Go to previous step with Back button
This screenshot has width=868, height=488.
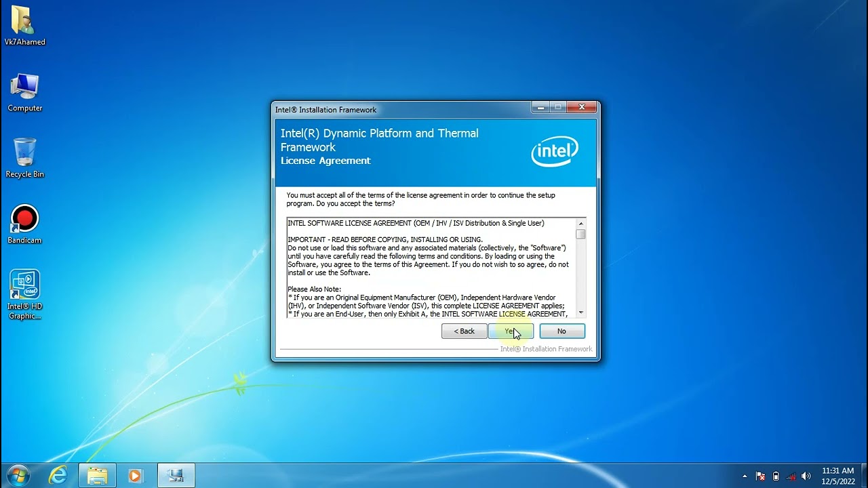(x=464, y=331)
